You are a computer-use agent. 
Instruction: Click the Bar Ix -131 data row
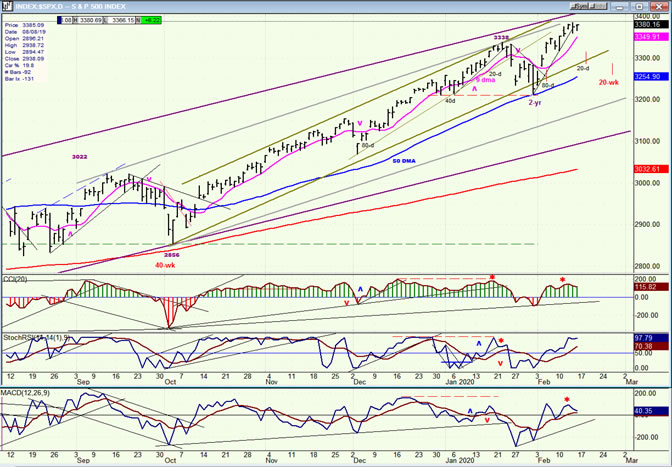[19, 79]
